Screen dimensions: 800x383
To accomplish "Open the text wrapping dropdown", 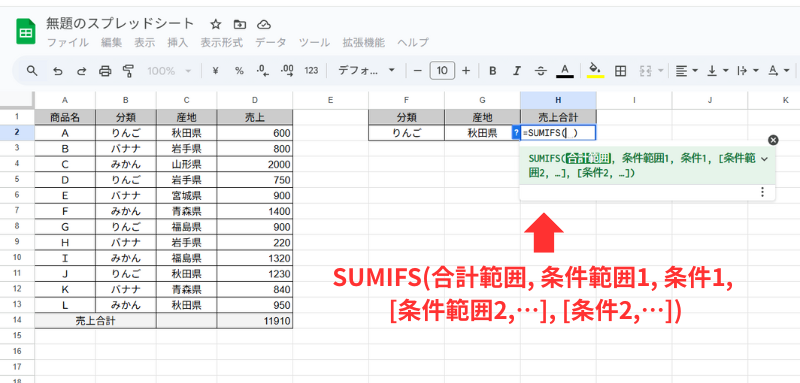I will [x=747, y=70].
